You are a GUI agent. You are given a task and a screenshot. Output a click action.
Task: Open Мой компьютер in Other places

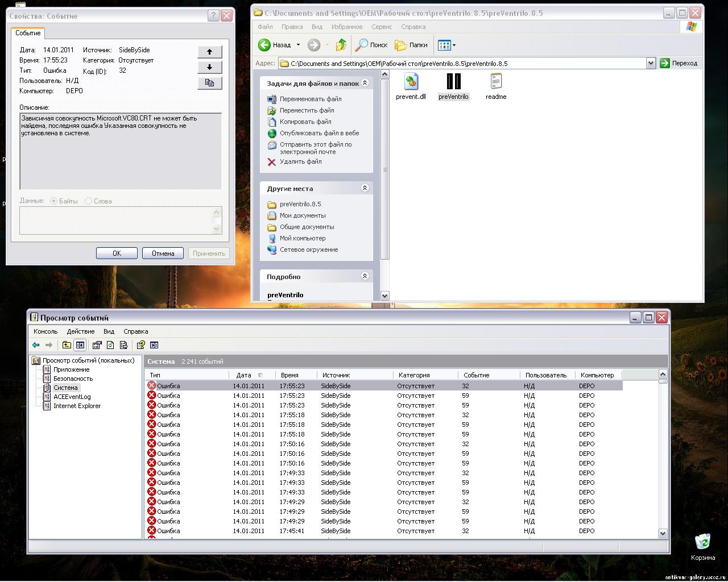296,238
